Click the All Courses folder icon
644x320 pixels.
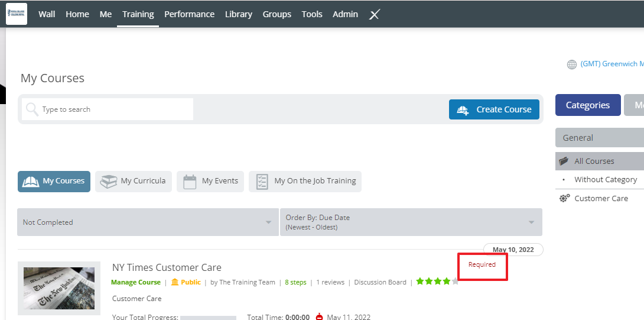[564, 161]
